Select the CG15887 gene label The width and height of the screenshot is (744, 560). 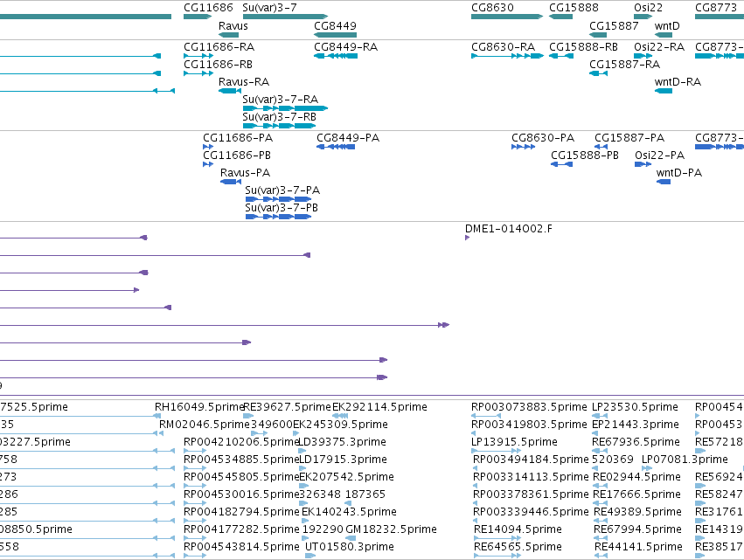(614, 25)
